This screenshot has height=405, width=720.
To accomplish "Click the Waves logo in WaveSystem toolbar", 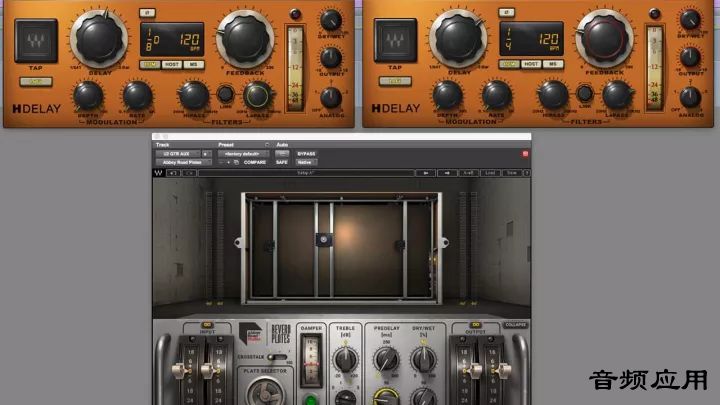I will click(158, 173).
